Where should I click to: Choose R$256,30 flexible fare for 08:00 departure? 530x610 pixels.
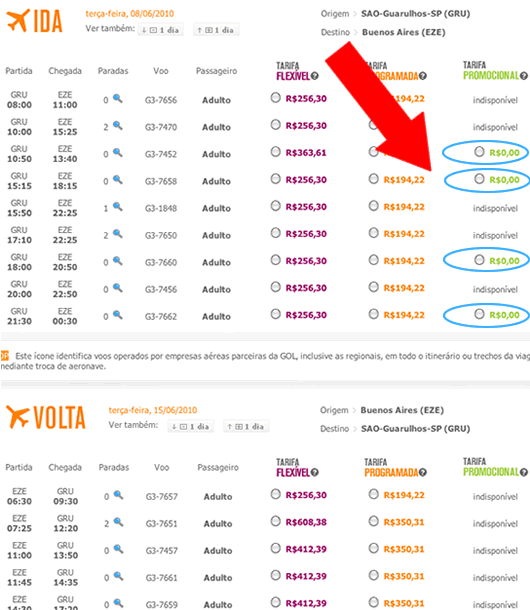(x=276, y=98)
